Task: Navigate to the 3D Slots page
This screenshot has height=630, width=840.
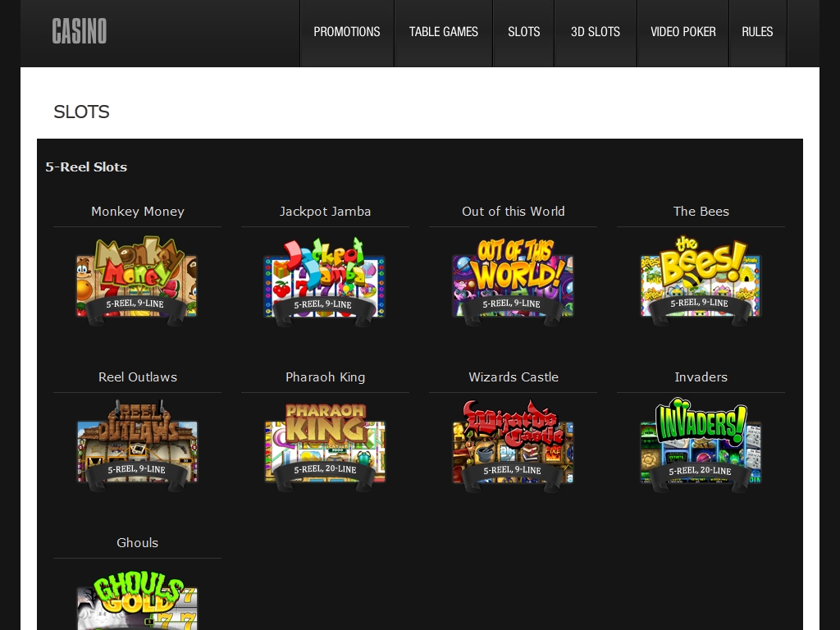Action: pos(596,32)
